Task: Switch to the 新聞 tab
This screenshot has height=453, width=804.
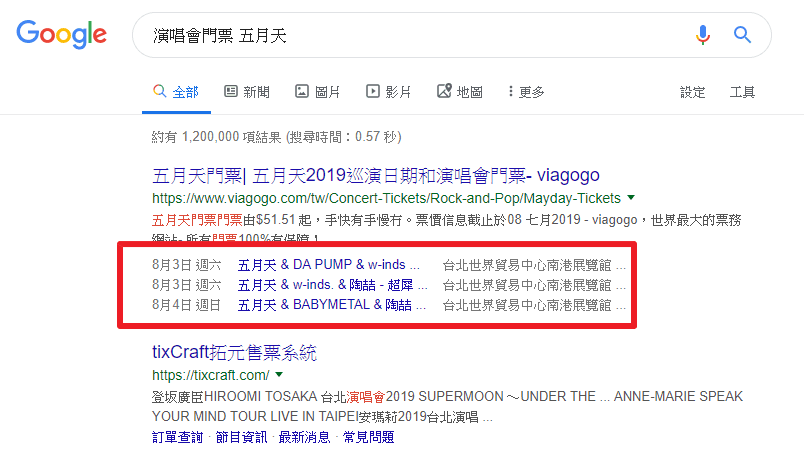Action: (247, 92)
